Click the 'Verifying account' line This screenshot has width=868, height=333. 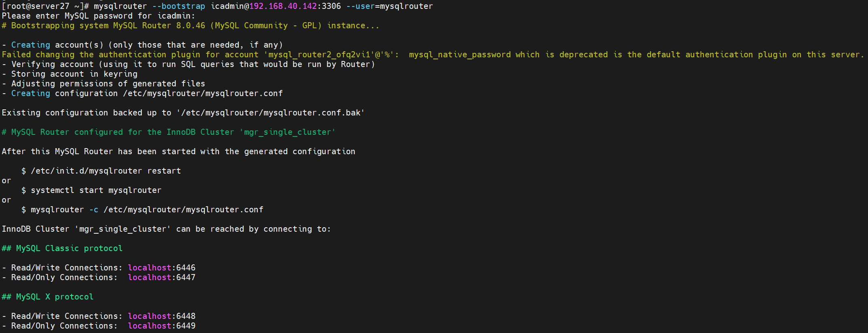tap(188, 64)
